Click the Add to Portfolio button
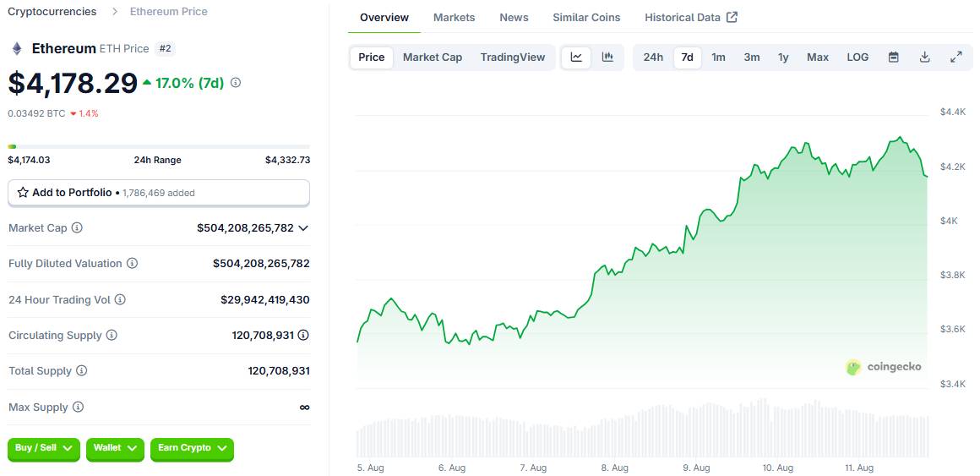Screen dimensions: 980x476 [x=159, y=193]
